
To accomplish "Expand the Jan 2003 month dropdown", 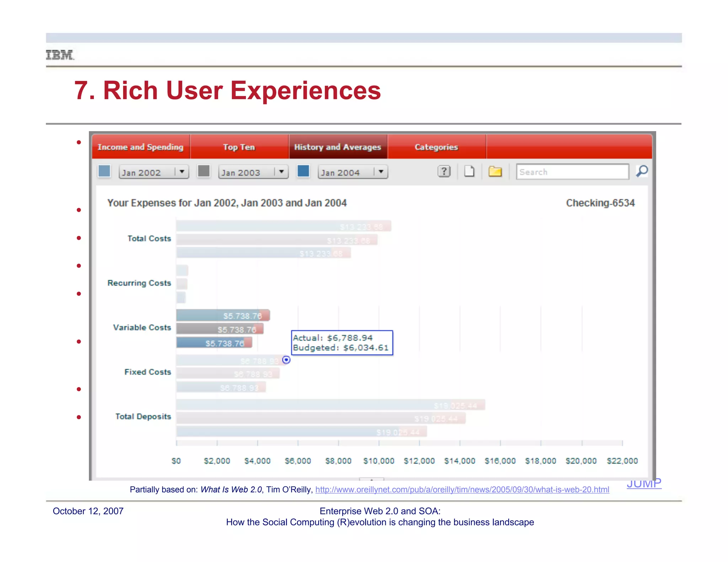I will (253, 172).
